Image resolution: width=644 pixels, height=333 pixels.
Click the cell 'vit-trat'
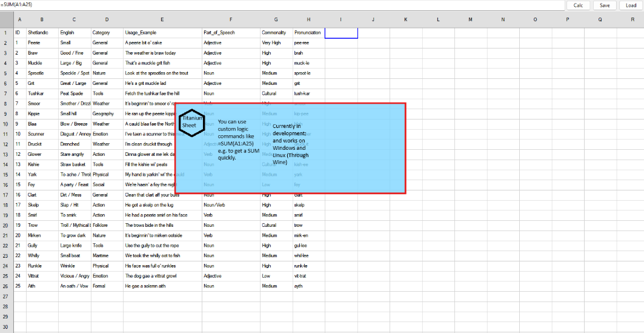308,276
